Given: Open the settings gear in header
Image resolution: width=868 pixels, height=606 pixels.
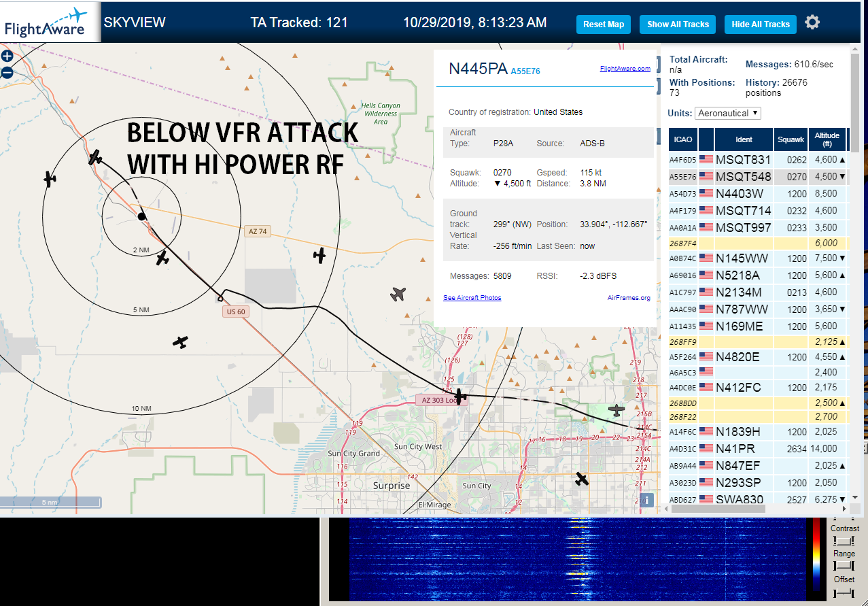Looking at the screenshot, I should [x=812, y=22].
